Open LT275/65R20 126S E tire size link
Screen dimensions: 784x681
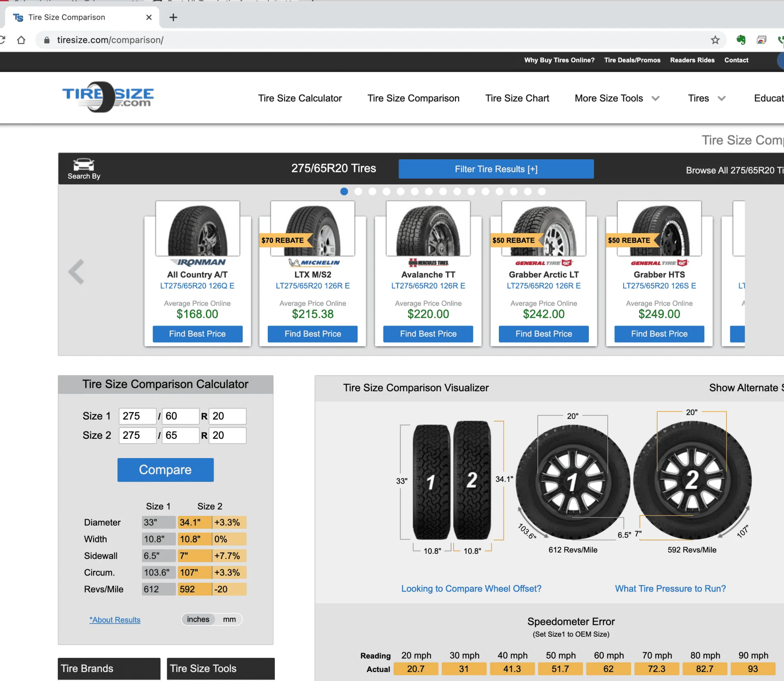point(659,286)
